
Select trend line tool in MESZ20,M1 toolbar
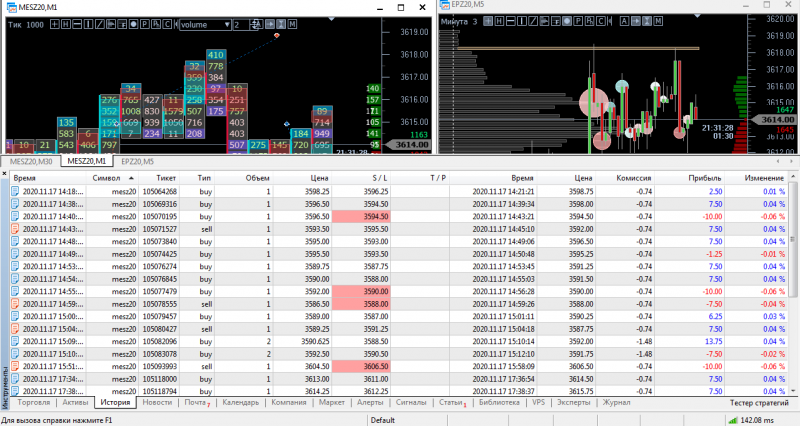100,24
